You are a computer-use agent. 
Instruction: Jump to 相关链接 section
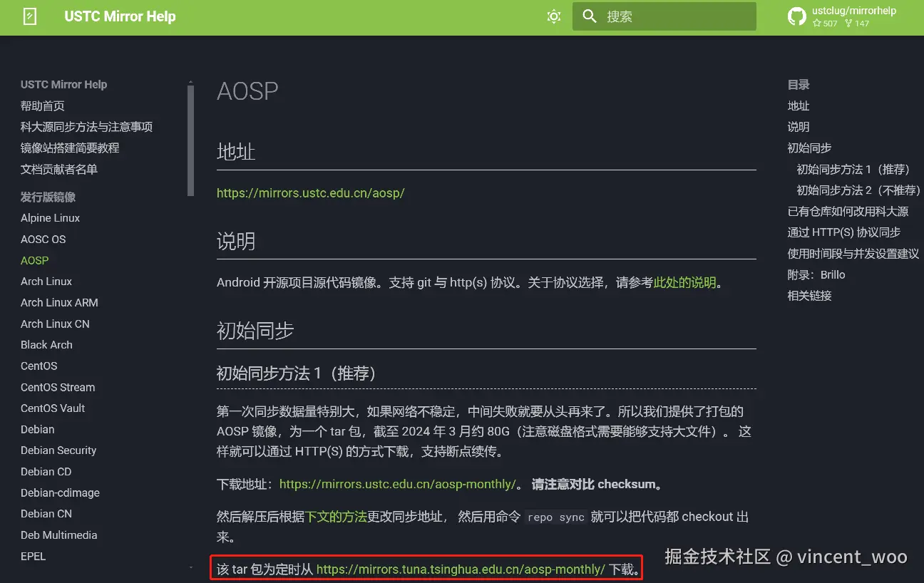point(809,296)
